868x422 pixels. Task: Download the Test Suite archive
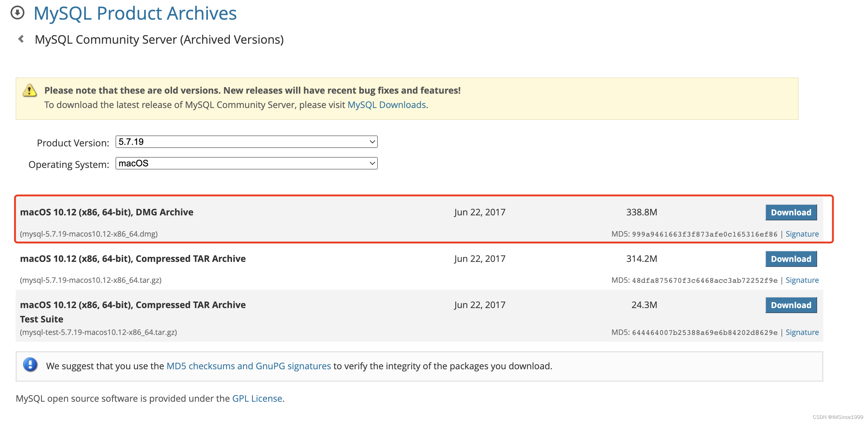pyautogui.click(x=791, y=305)
